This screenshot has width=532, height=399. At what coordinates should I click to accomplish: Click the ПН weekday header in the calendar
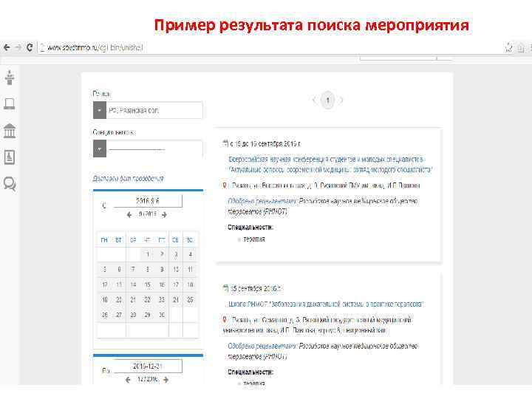pyautogui.click(x=104, y=240)
